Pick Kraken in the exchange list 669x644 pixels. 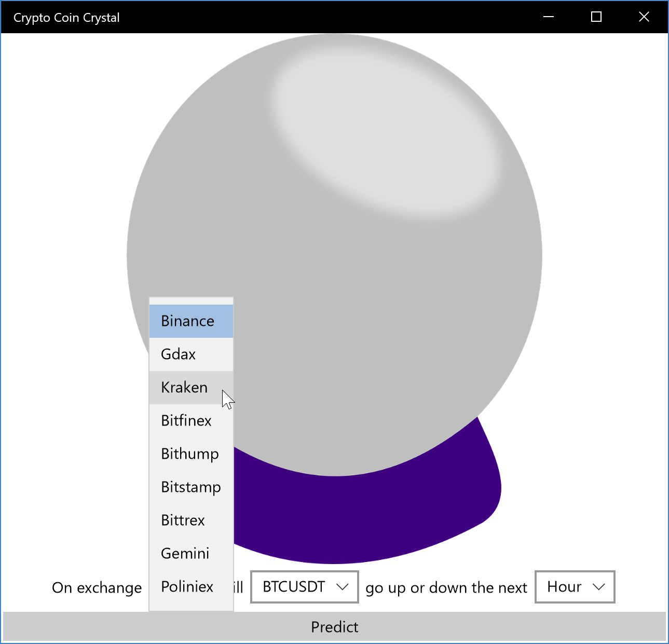191,388
